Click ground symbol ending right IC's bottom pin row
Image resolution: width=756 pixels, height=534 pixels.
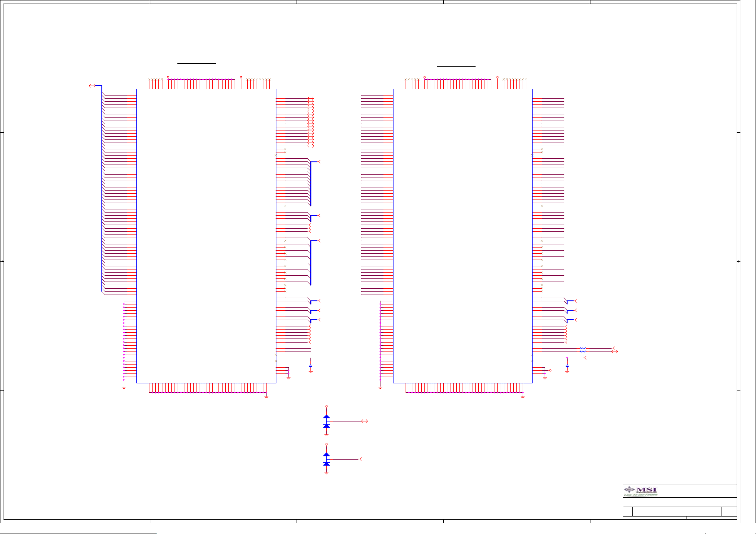(x=523, y=396)
